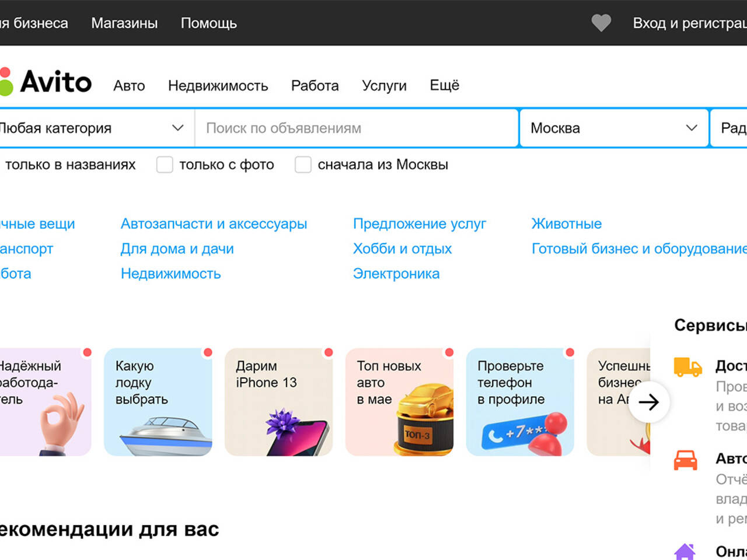Focus the 'Поиск по объявлениям' search field
747x560 pixels.
[x=357, y=128]
